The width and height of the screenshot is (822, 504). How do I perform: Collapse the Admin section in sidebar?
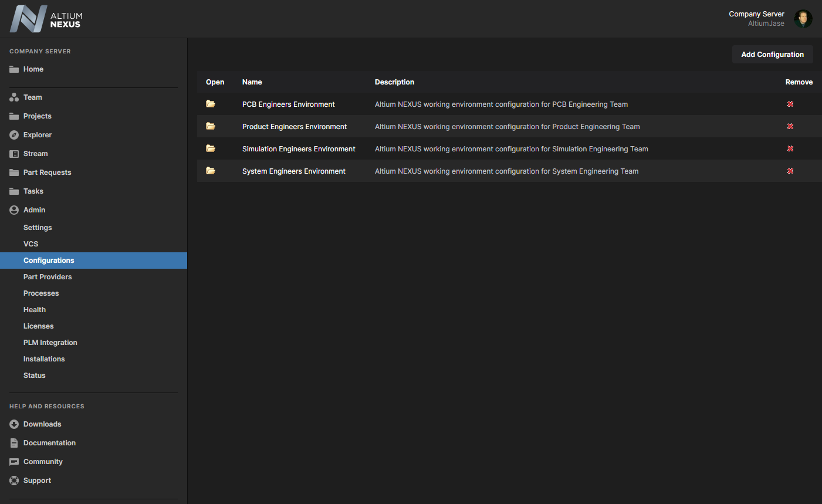[x=34, y=210]
